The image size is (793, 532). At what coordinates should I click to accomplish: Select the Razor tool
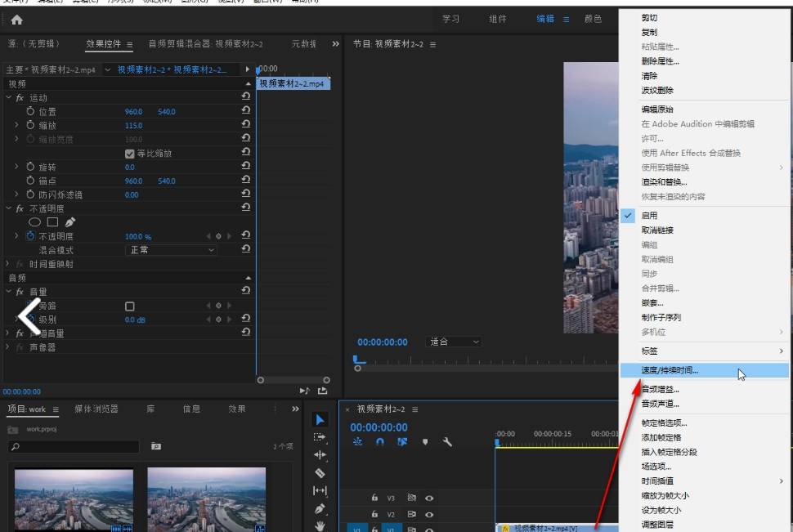[320, 473]
